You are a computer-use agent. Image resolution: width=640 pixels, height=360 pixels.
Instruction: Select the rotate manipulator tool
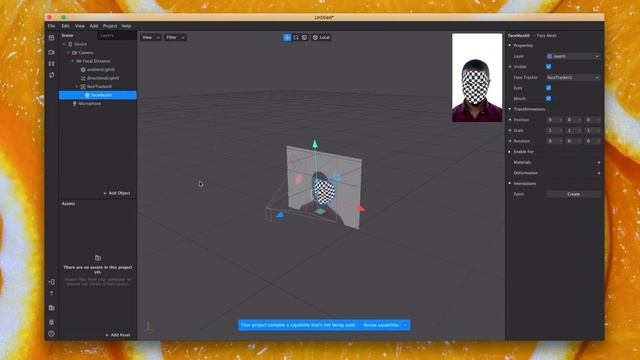click(x=296, y=37)
